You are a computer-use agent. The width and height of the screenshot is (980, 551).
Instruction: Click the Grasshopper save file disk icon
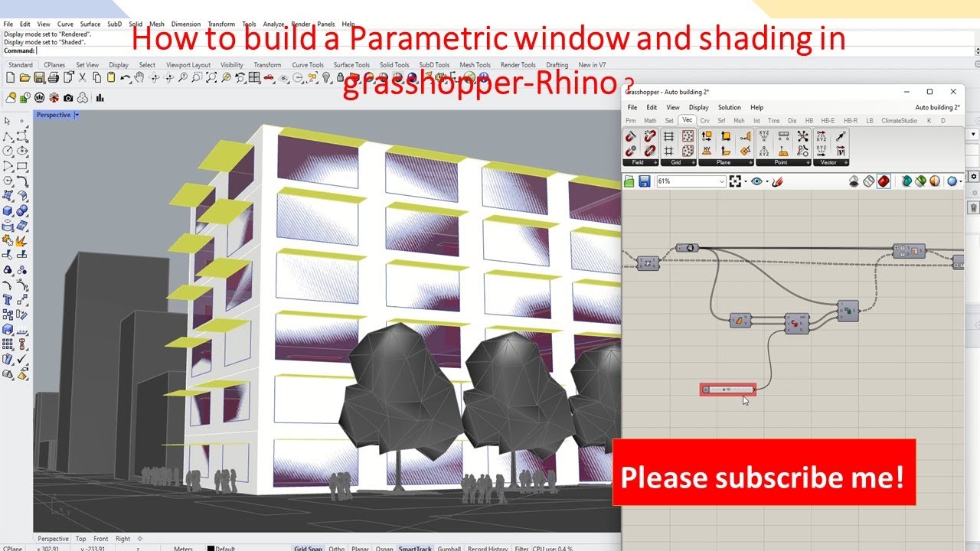pos(645,181)
